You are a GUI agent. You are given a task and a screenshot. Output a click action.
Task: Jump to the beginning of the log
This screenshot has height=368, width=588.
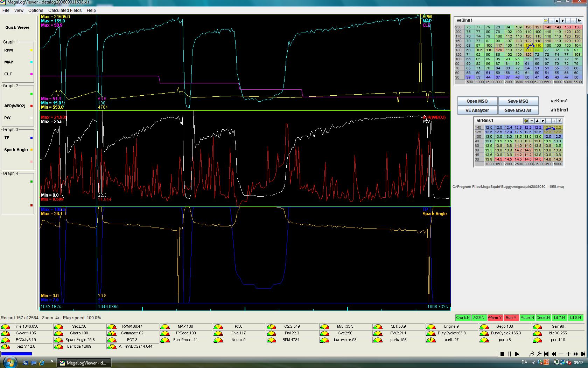(x=546, y=354)
